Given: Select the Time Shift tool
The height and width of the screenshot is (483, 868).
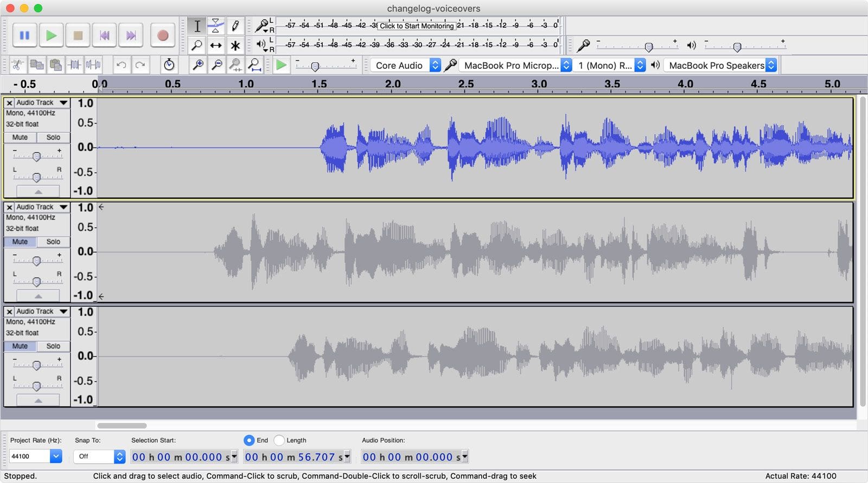Looking at the screenshot, I should pos(215,45).
